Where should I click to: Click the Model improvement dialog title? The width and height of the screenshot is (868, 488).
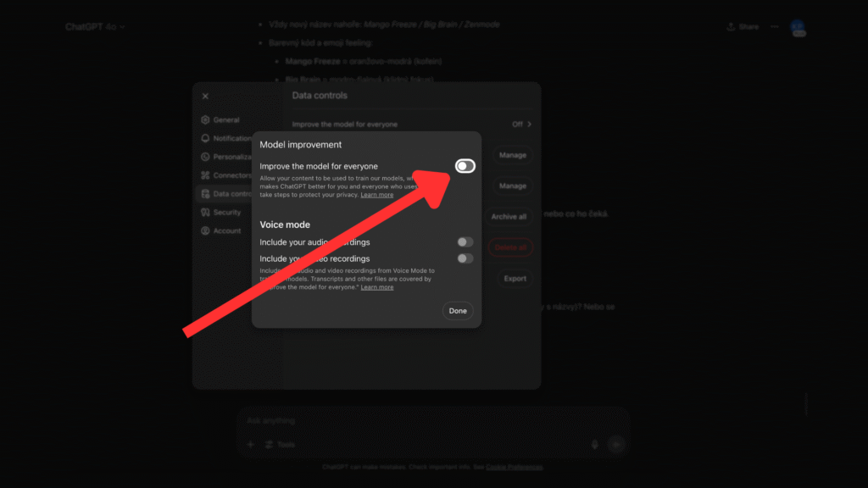pyautogui.click(x=301, y=144)
